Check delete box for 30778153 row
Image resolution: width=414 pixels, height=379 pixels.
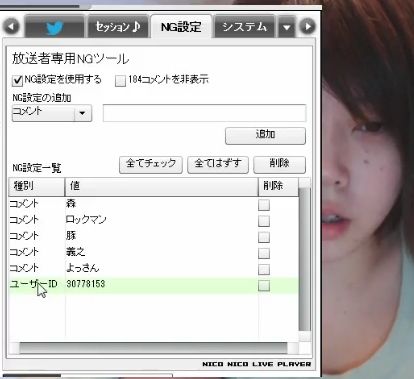click(264, 286)
